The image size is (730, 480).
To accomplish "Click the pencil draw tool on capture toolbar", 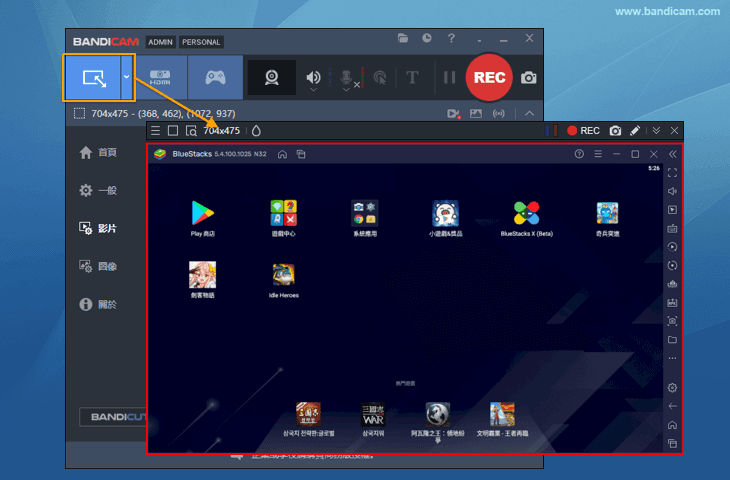I will (635, 131).
